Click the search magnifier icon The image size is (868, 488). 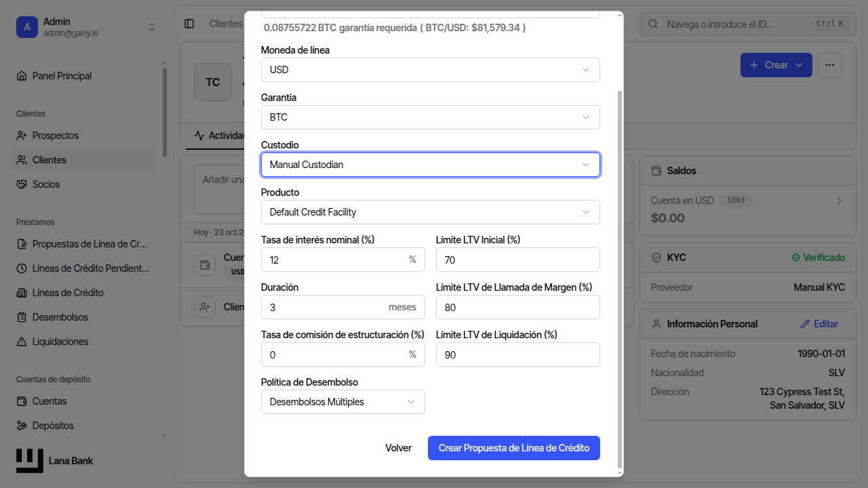tap(653, 24)
